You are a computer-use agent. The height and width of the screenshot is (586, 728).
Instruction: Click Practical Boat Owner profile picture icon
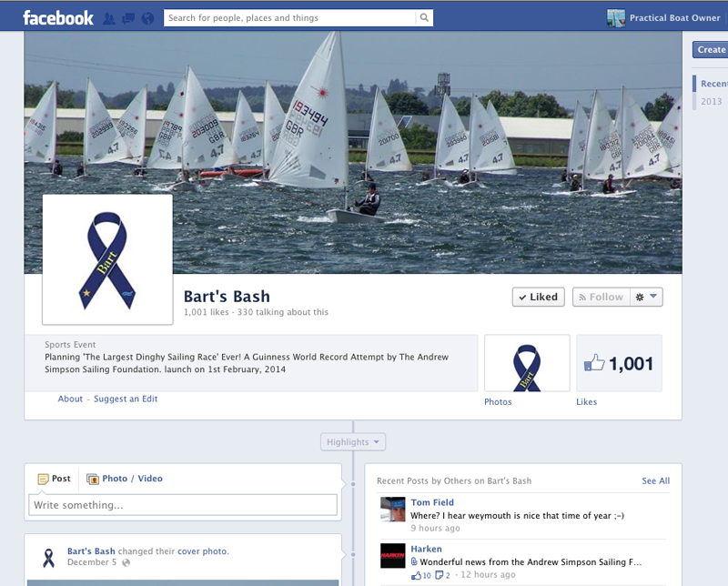pos(616,18)
